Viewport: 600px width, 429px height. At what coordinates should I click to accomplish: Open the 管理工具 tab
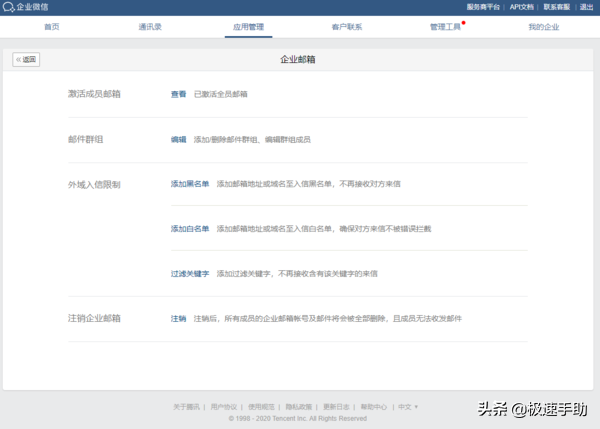pyautogui.click(x=445, y=27)
